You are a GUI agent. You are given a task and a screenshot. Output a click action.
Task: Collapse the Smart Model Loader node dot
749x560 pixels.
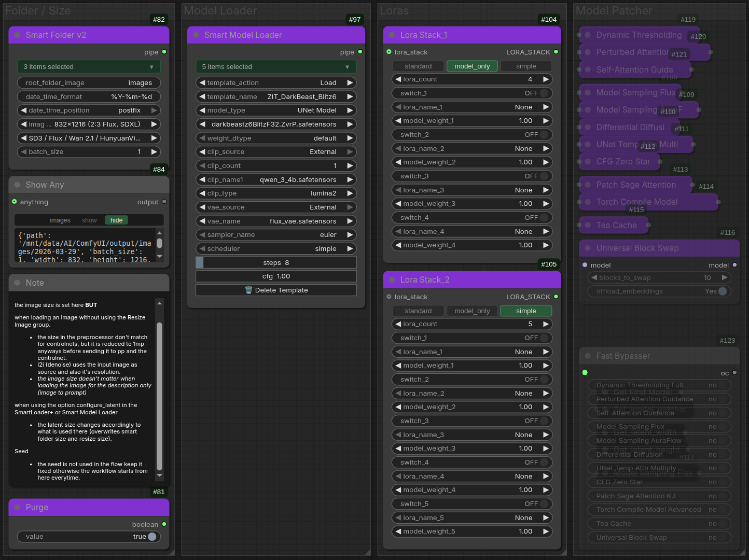(x=196, y=35)
